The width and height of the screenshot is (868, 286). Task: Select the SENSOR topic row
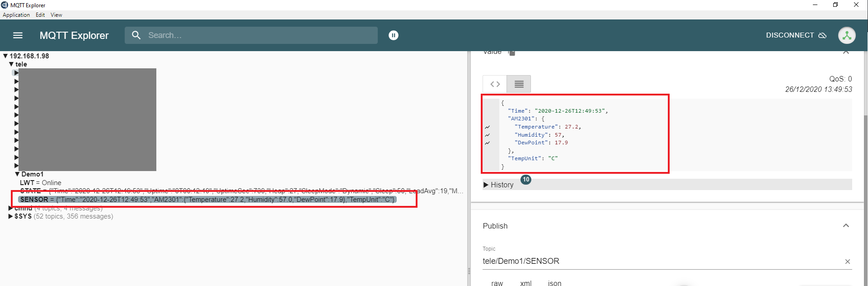click(x=208, y=200)
